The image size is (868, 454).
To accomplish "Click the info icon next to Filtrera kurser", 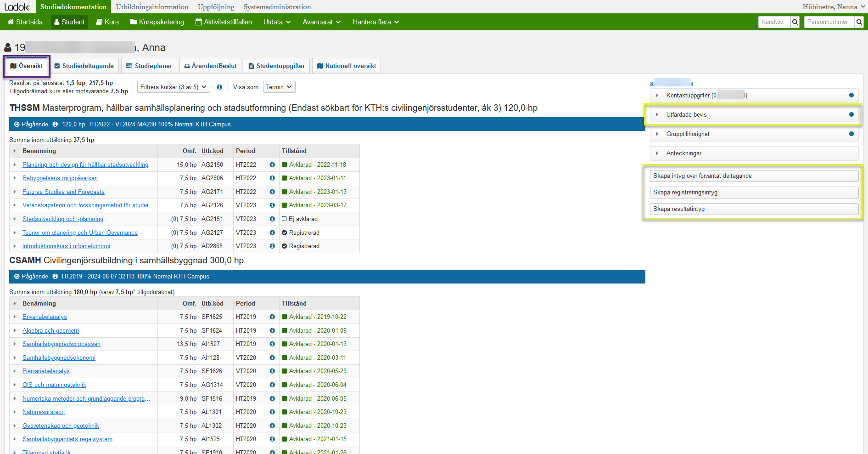I will [x=219, y=87].
